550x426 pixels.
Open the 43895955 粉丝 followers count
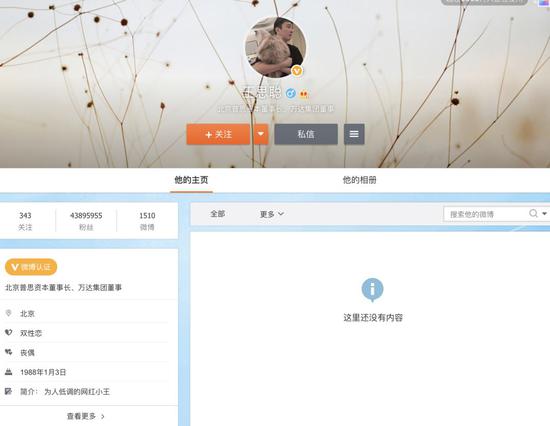[86, 221]
